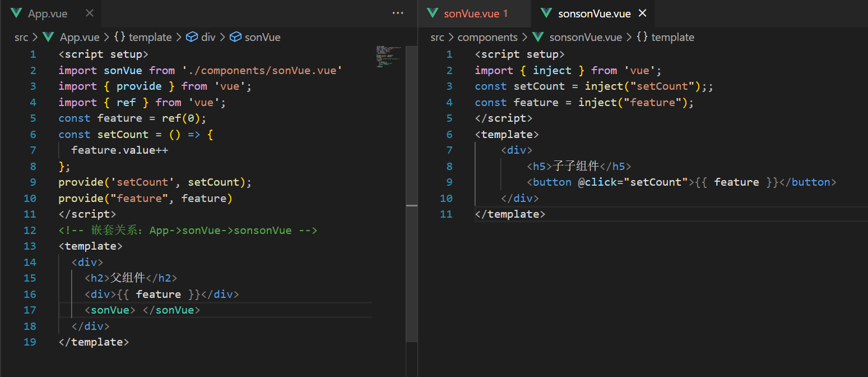868x377 pixels.
Task: Close the App.vue tab
Action: (90, 13)
